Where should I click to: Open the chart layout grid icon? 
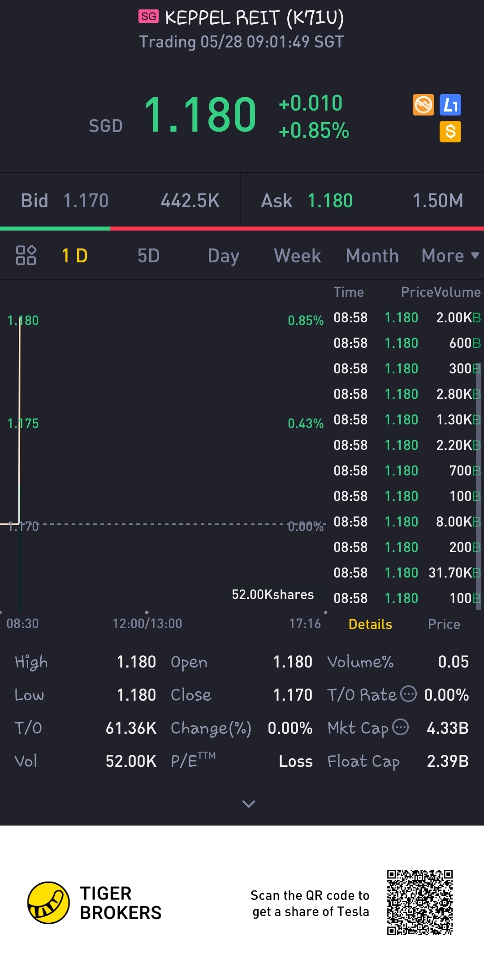[x=26, y=256]
